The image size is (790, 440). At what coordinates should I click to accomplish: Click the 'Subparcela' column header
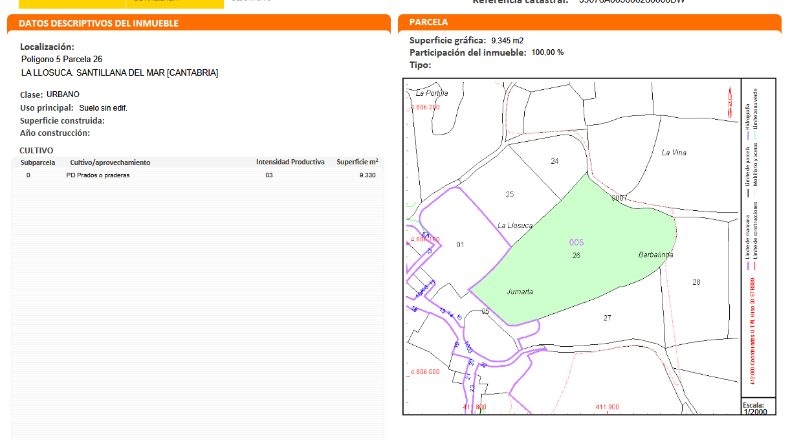(38, 162)
